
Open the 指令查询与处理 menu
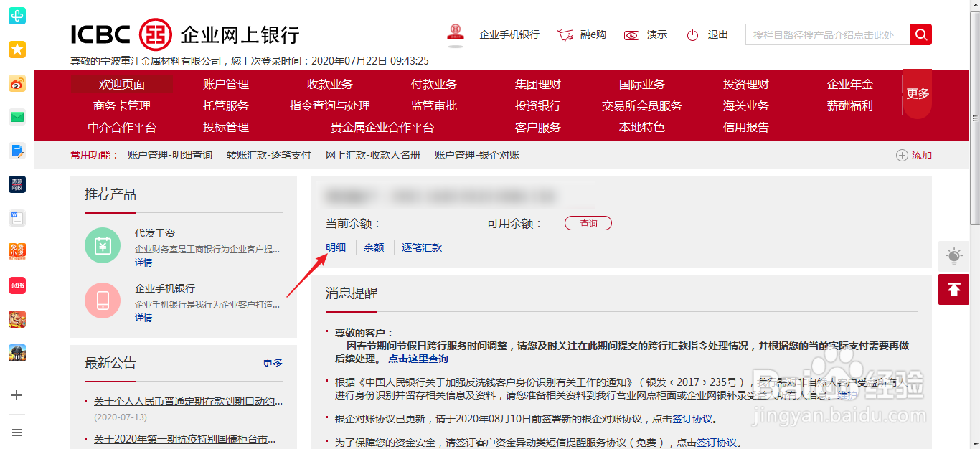pos(330,105)
